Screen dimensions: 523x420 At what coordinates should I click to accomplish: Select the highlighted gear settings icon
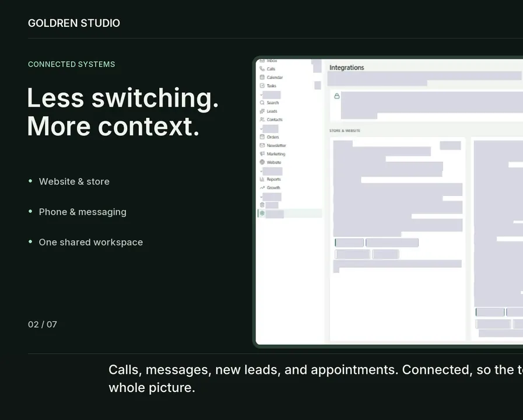262,213
